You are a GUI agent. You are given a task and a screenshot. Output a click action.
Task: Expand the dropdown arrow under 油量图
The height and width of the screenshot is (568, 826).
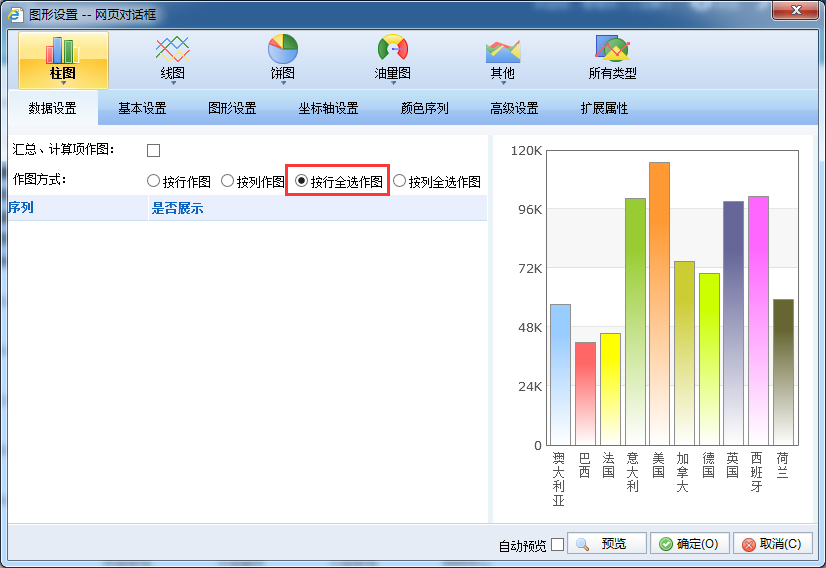(393, 83)
